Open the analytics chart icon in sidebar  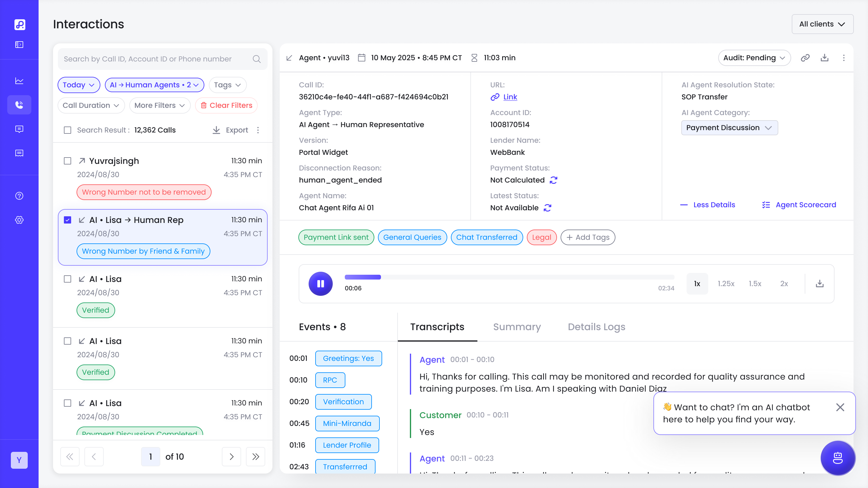click(19, 81)
